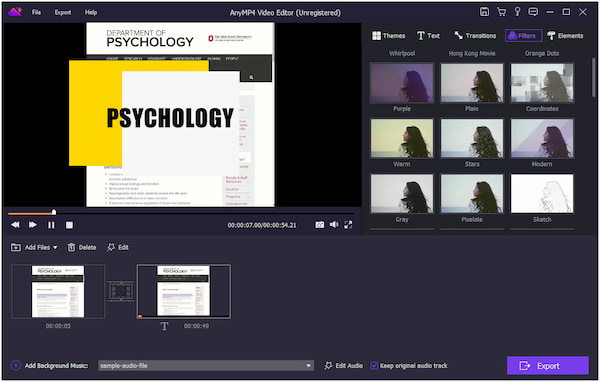Screen dimensions: 600x382
Task: Take a snapshot with the camera icon
Action: [320, 225]
